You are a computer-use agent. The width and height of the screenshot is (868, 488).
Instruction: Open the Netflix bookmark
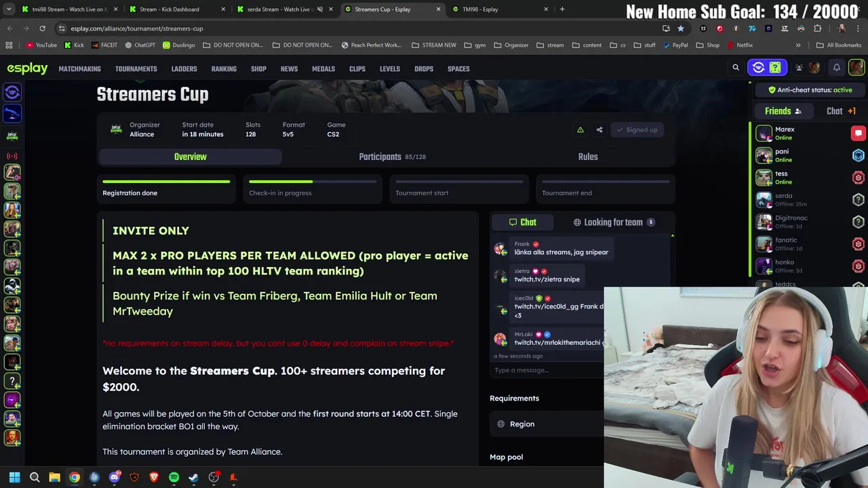[739, 45]
